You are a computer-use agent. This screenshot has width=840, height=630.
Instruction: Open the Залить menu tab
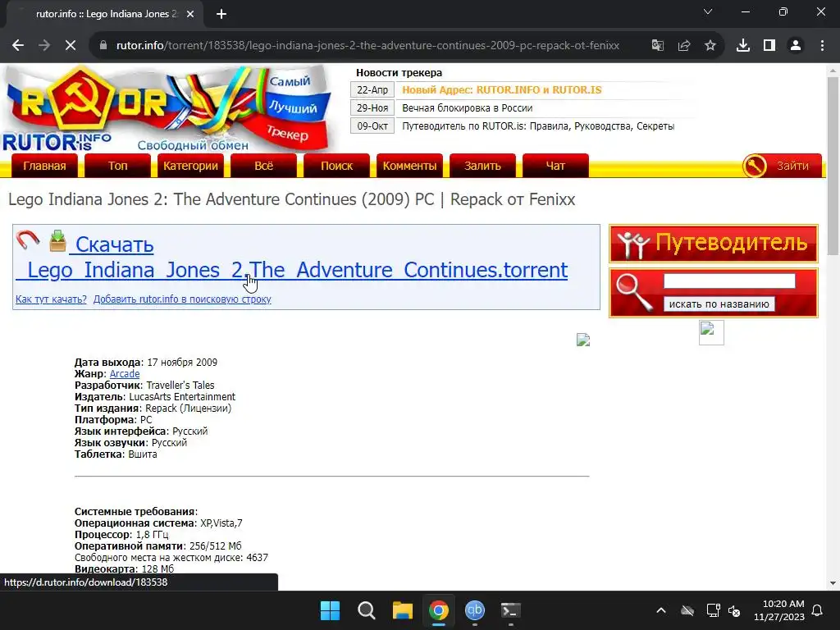coord(482,166)
